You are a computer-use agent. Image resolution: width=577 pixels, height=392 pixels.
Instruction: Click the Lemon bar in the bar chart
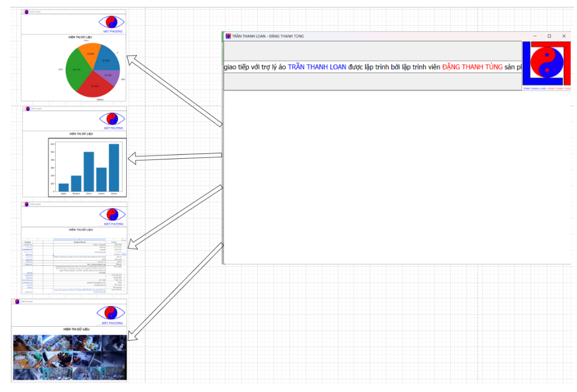click(x=102, y=179)
